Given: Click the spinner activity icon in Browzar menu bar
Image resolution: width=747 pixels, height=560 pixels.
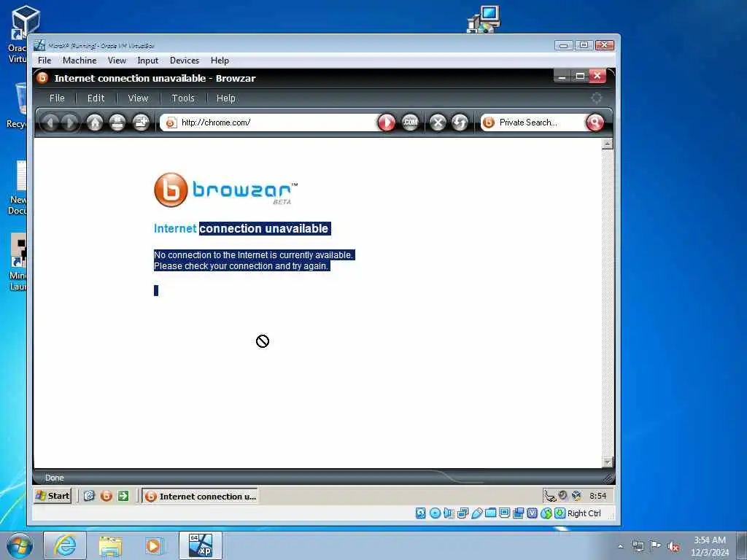Looking at the screenshot, I should coord(596,98).
